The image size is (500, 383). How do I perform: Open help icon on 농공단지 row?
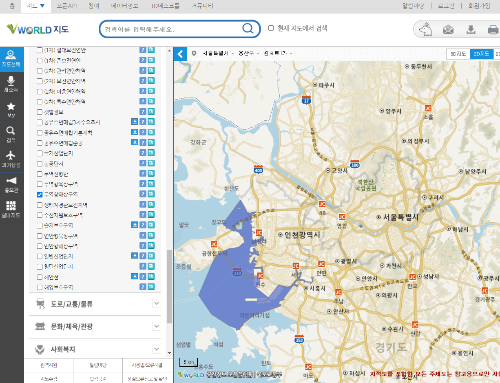143,163
